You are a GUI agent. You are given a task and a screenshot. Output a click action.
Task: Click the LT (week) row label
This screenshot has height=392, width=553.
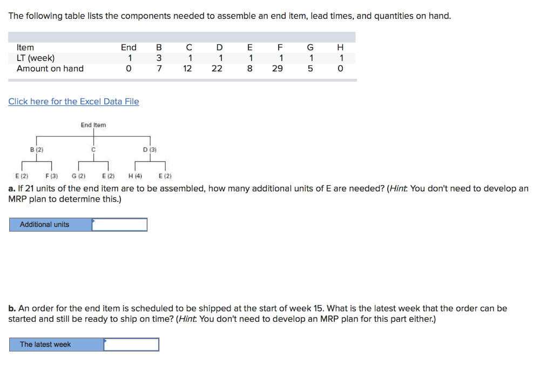point(35,58)
